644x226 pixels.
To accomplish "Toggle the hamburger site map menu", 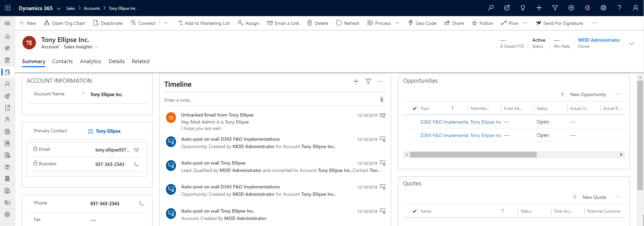I will point(7,23).
